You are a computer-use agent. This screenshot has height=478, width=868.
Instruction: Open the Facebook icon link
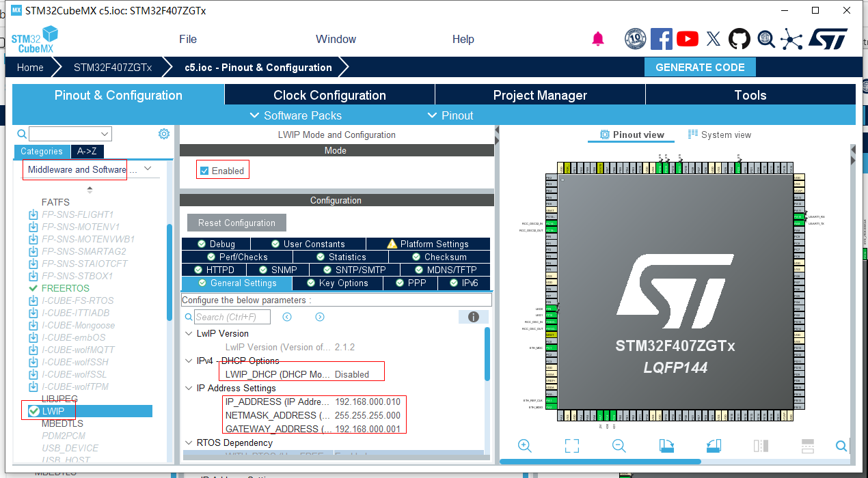[661, 39]
